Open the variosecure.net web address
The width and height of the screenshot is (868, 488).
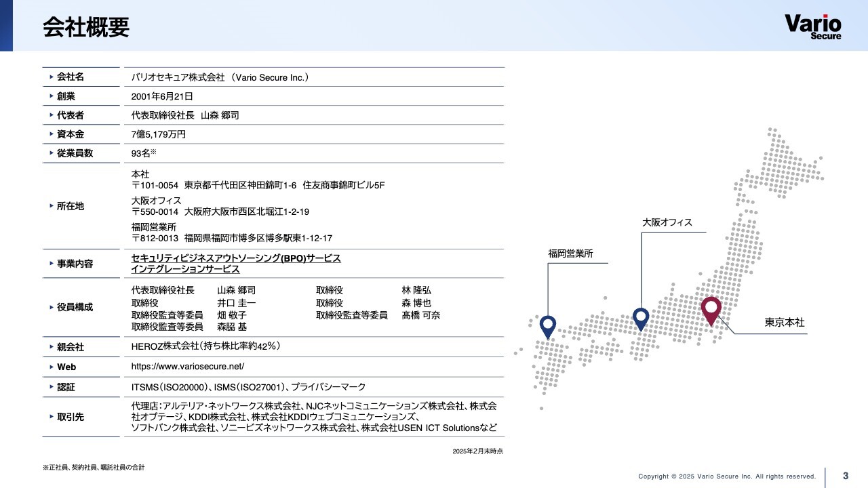tap(187, 367)
